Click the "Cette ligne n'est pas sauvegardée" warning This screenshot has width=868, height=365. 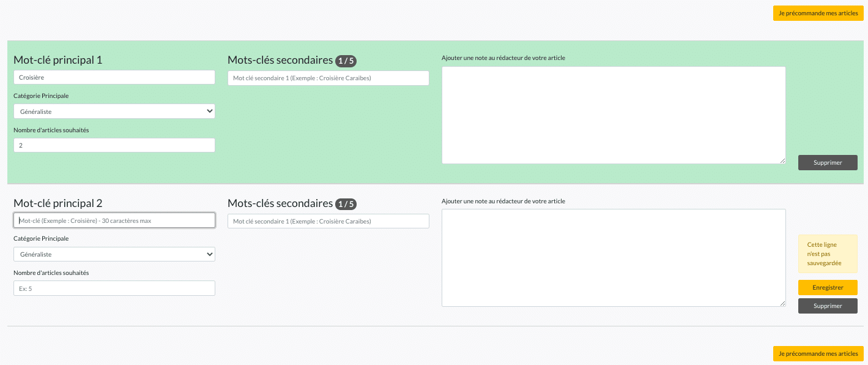click(828, 254)
